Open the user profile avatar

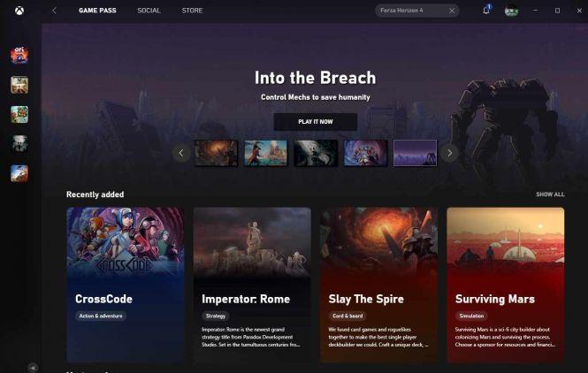pos(511,11)
